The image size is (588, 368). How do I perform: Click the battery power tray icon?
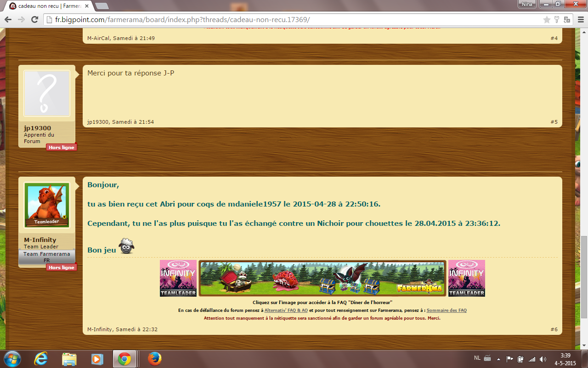coord(520,359)
